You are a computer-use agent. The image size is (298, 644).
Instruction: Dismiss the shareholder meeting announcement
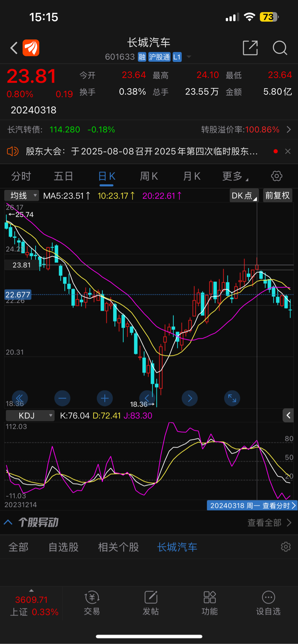288,151
